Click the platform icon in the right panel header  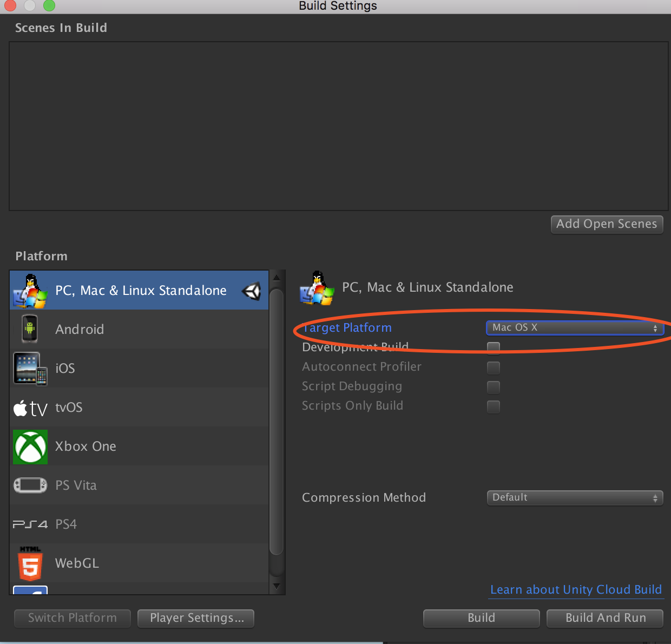(317, 288)
